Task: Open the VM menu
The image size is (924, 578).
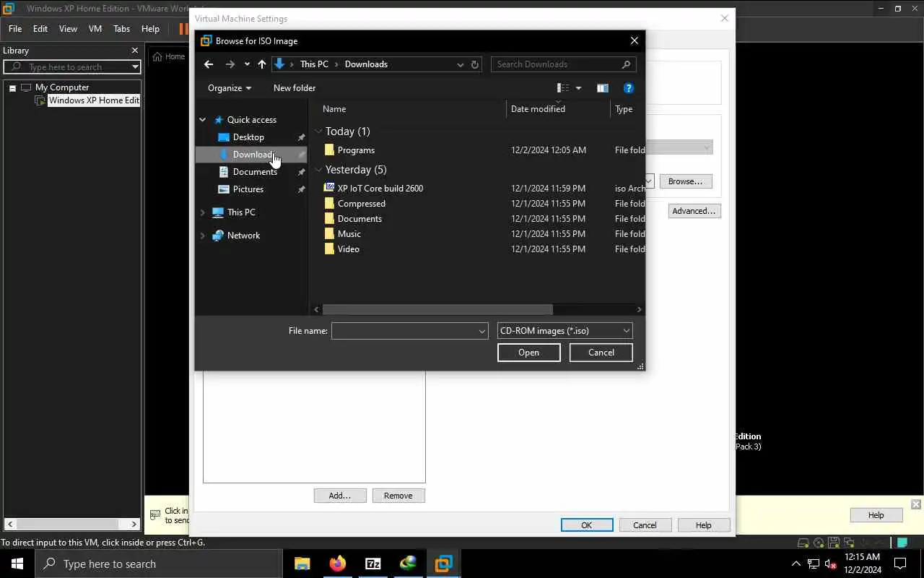Action: click(x=95, y=29)
